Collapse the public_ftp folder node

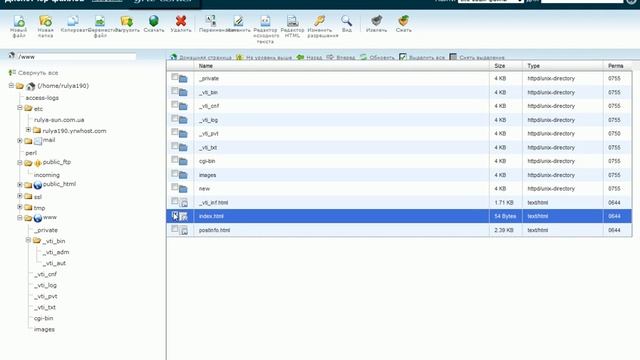click(x=20, y=162)
